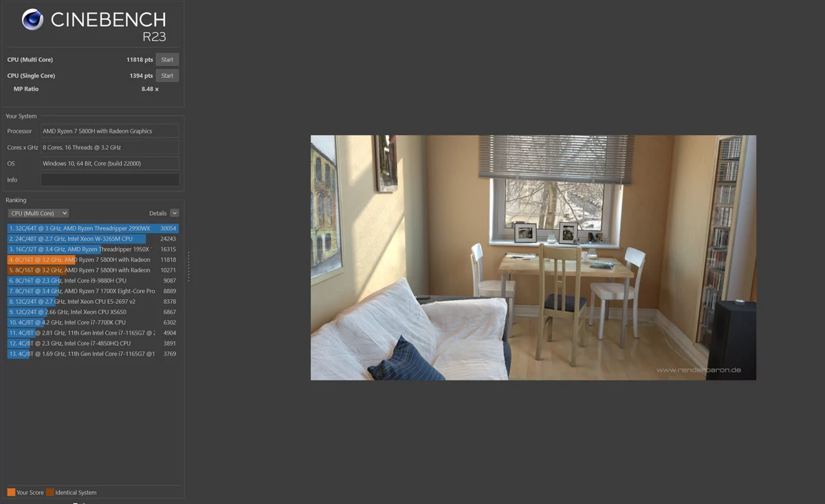Start the CPU Multi Core benchmark
825x504 pixels.
pos(167,60)
